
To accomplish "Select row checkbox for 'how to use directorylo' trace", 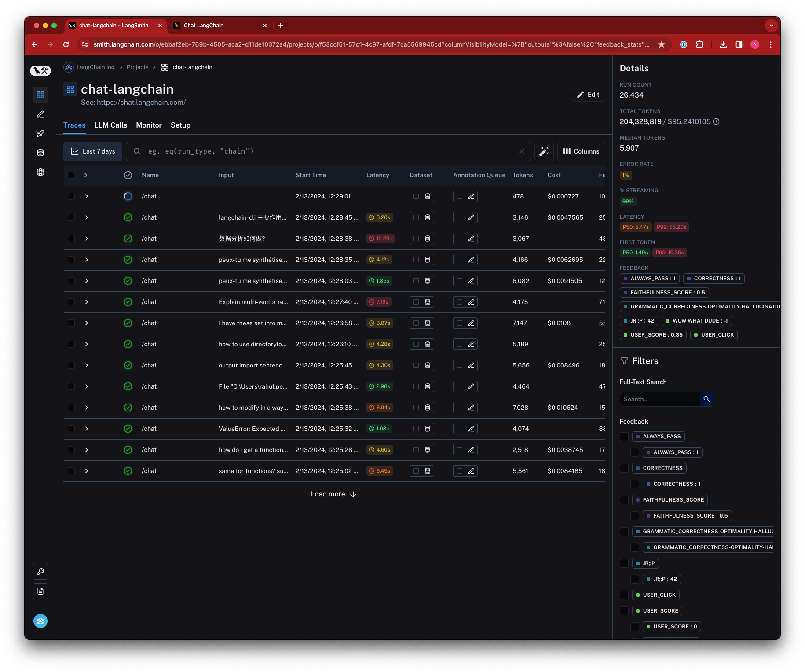I will [x=71, y=344].
